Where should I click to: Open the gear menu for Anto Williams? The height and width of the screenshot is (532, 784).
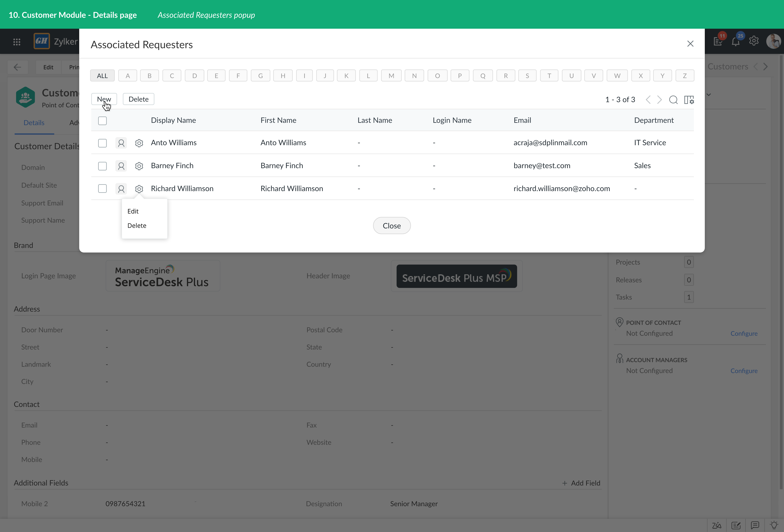point(139,143)
